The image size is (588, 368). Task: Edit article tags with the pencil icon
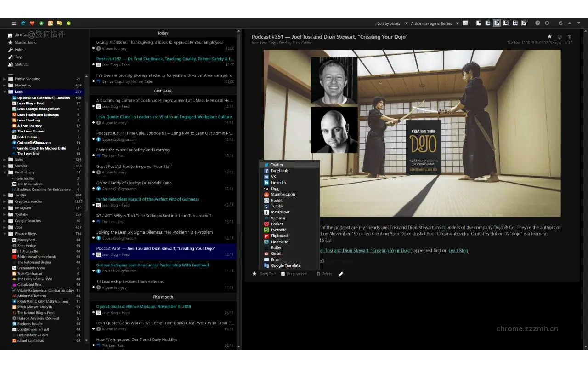point(341,274)
